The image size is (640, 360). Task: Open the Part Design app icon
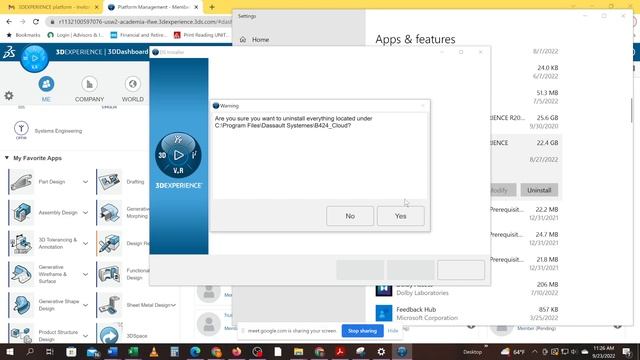[22, 182]
